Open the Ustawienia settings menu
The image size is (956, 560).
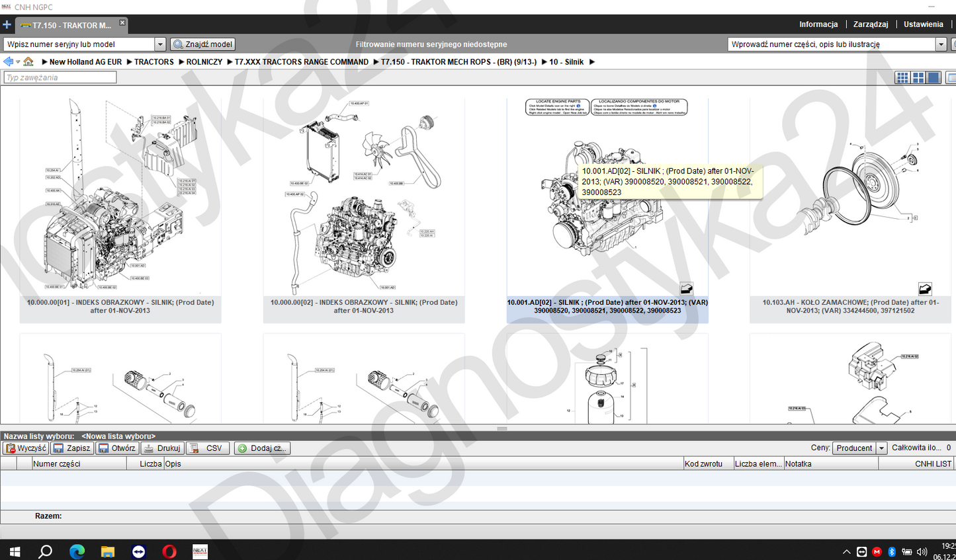(x=924, y=24)
